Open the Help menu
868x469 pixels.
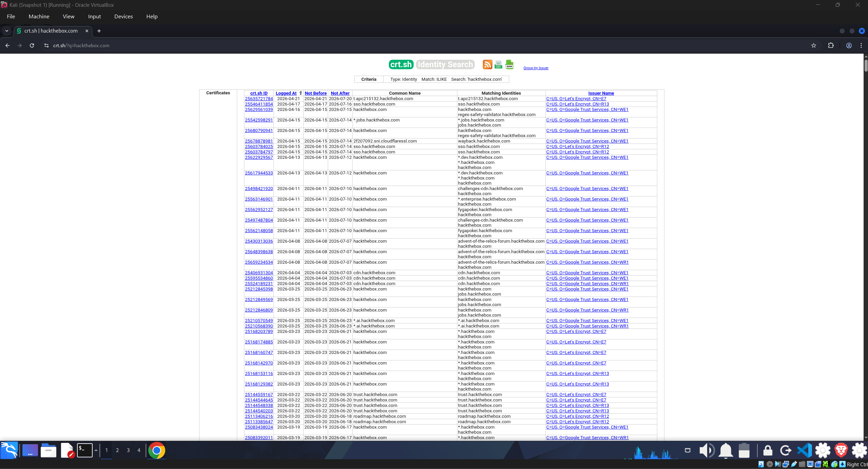coord(152,16)
